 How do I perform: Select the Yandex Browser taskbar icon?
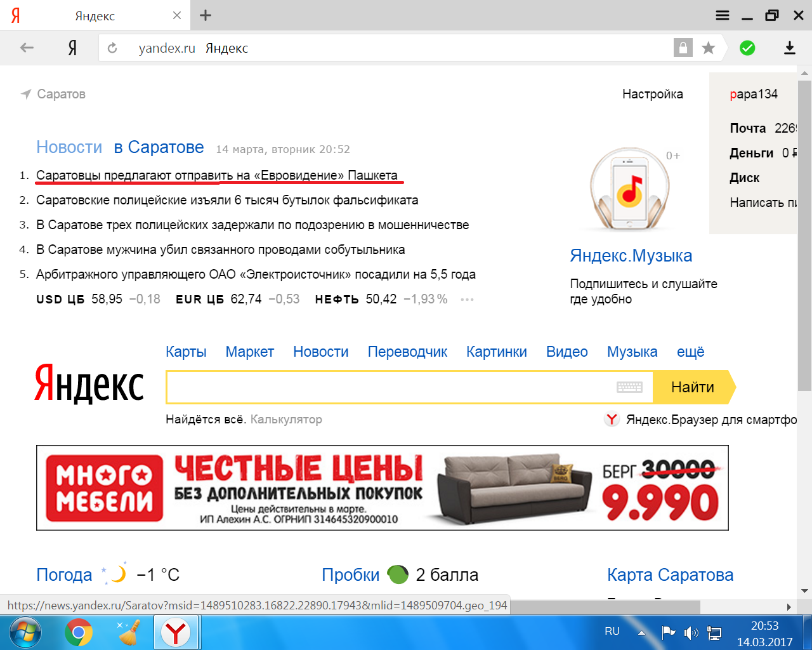tap(175, 633)
